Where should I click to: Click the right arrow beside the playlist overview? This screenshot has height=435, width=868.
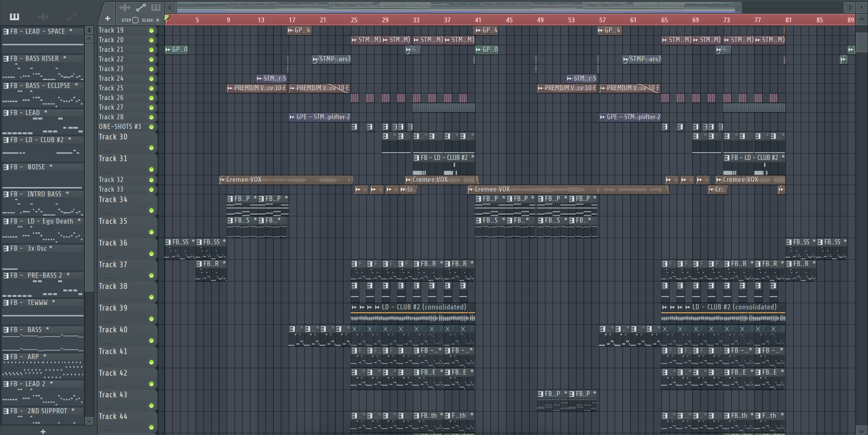point(850,7)
